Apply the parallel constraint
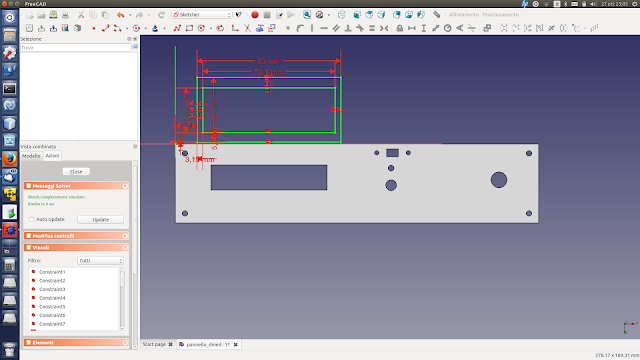 point(336,28)
